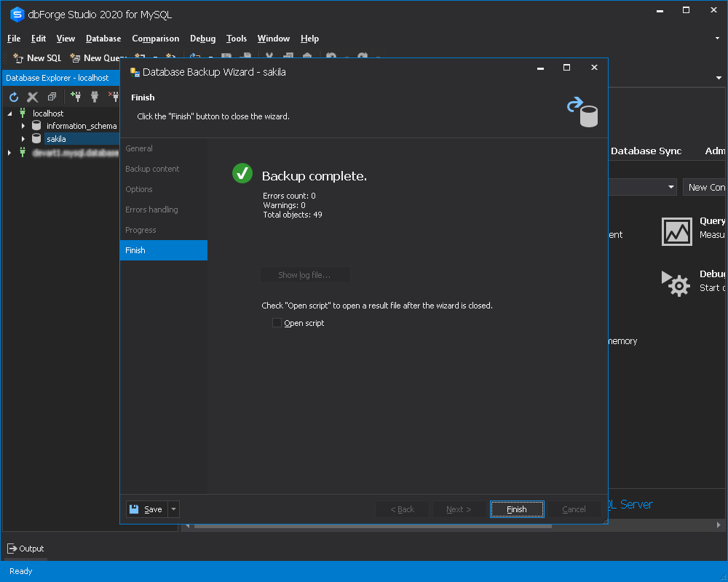Click the horizontal scrollbar right arrow

[719, 525]
